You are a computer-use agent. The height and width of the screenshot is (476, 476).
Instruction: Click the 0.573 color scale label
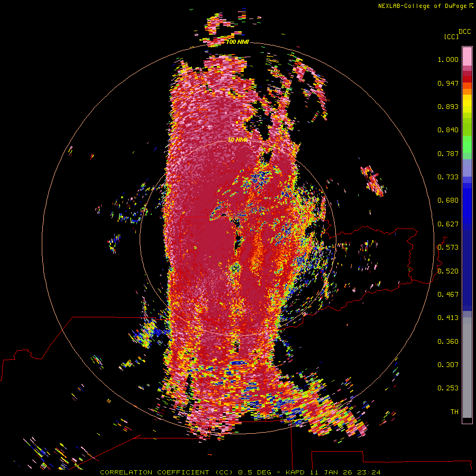448,248
